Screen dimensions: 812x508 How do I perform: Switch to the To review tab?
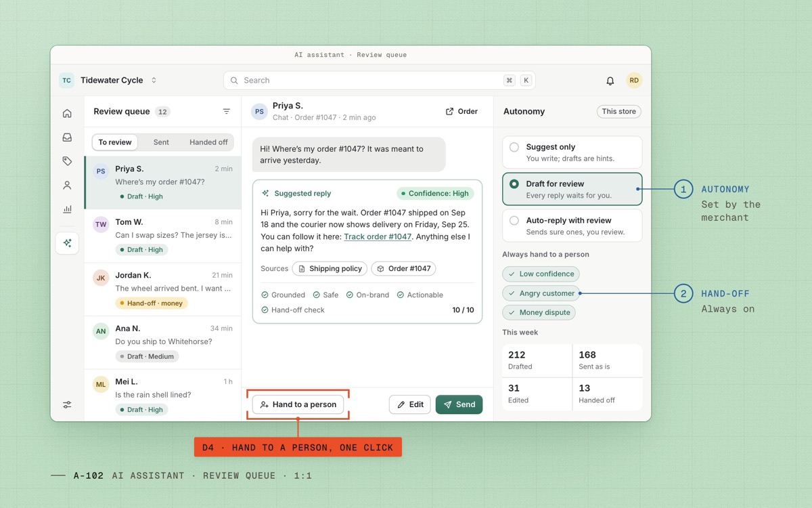click(115, 142)
